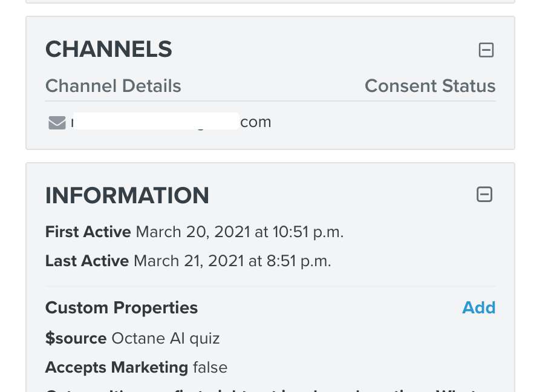
Task: Click the partially visible property row at bottom
Action: pos(270,390)
